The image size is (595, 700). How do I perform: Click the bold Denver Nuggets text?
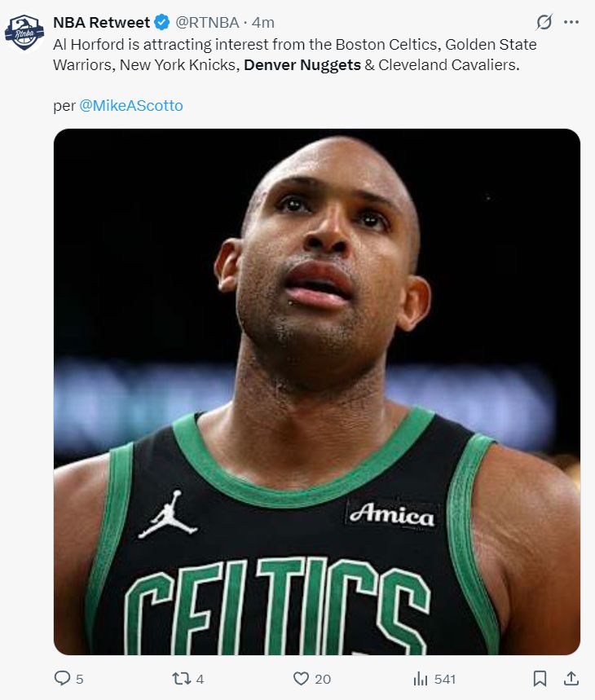(302, 64)
